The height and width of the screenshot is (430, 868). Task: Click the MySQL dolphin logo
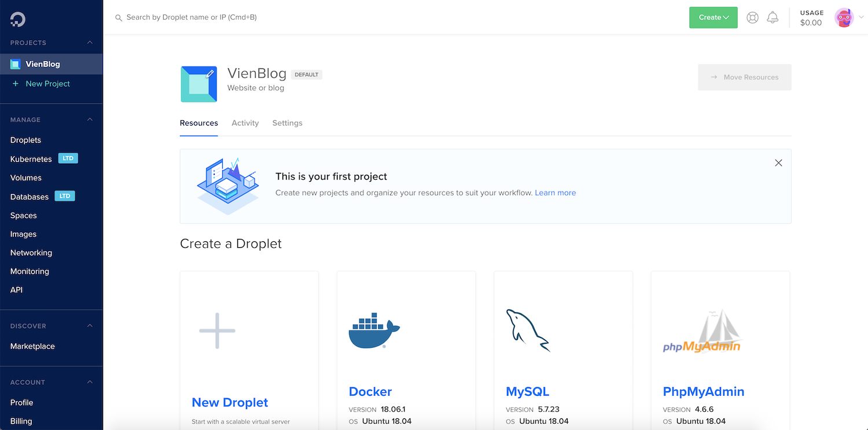click(528, 330)
